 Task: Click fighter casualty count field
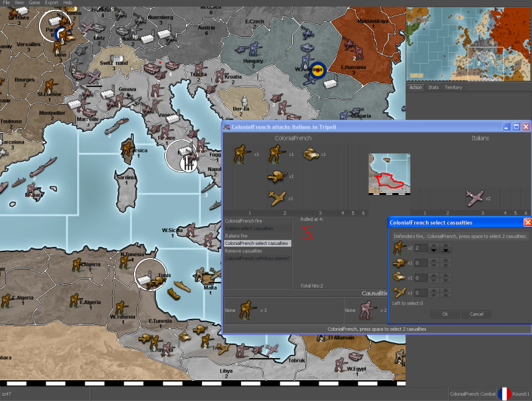[421, 292]
